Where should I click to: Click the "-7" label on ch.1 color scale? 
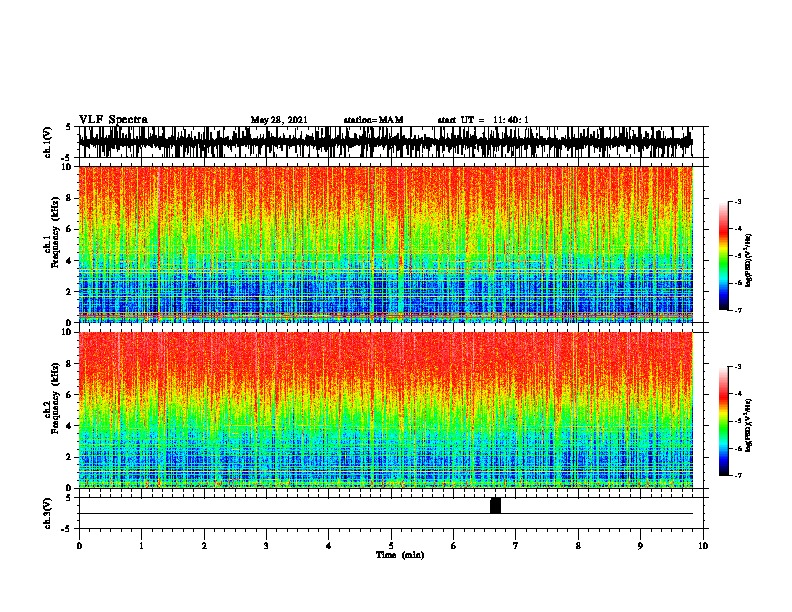click(737, 310)
